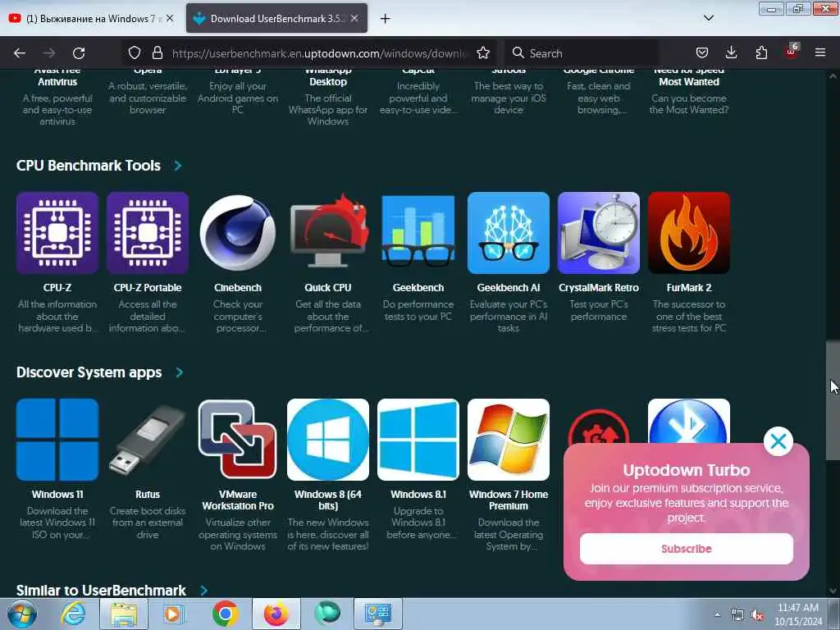Open the Similar to UserBenchmark heading link
The height and width of the screenshot is (630, 840).
[x=101, y=591]
